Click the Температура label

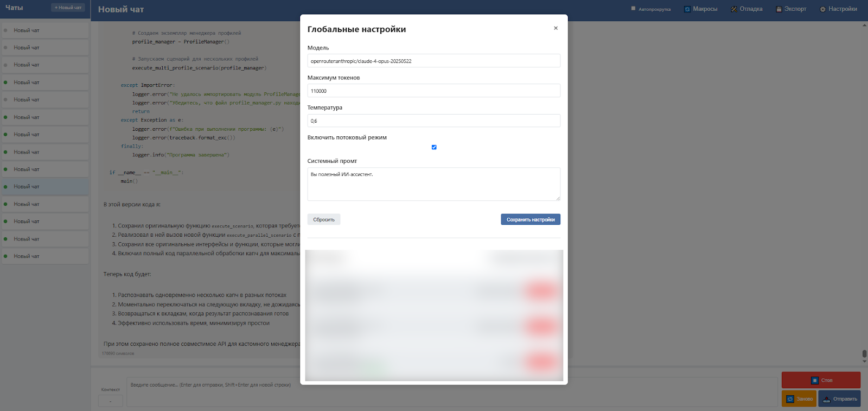325,108
